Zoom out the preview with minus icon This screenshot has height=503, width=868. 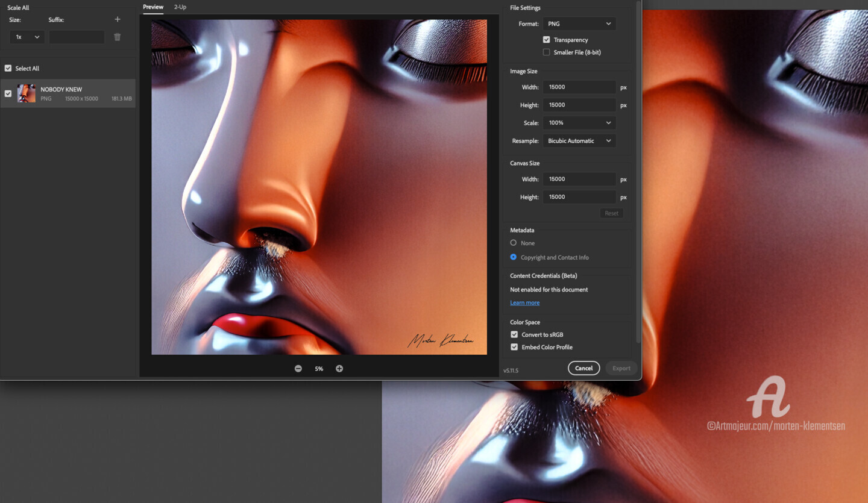(298, 369)
